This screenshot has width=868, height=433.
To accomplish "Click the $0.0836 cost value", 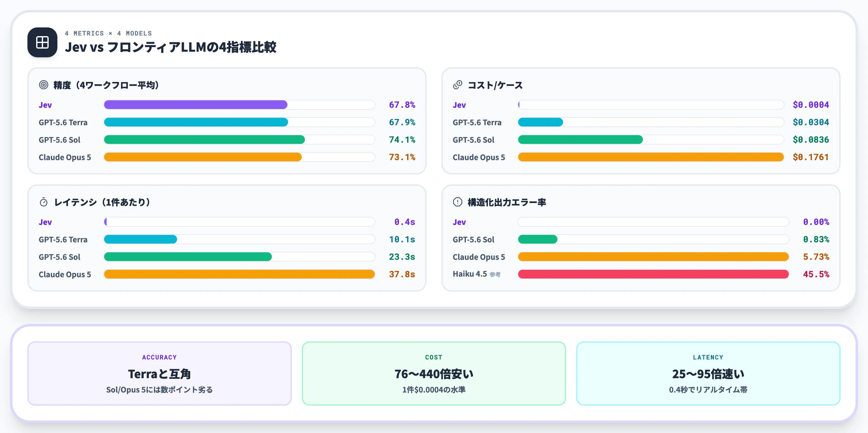I will tap(811, 139).
